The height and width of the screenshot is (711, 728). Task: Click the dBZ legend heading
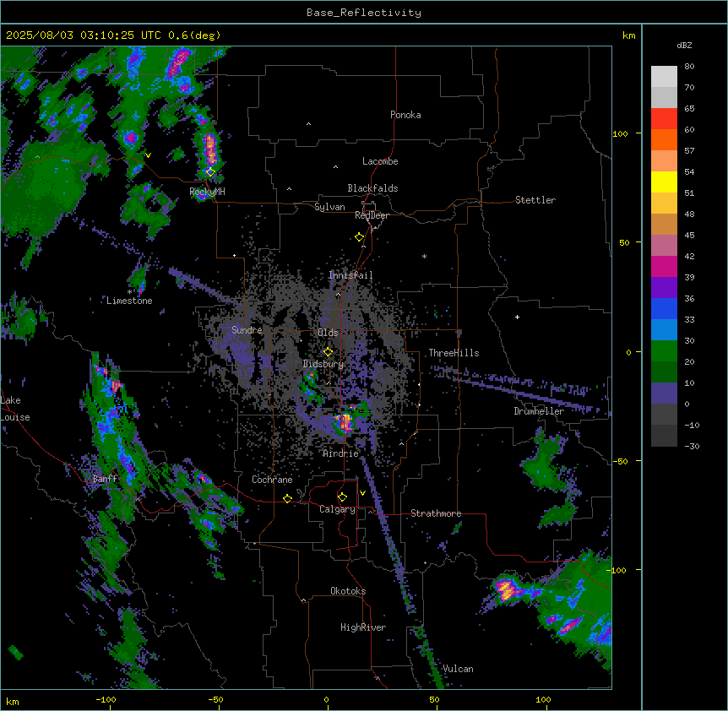point(684,46)
